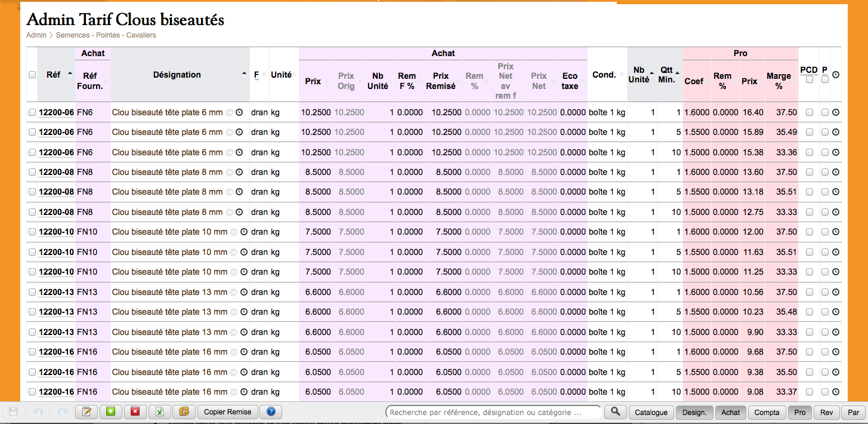The width and height of the screenshot is (868, 424).
Task: Focus the search by reference field
Action: tap(494, 412)
